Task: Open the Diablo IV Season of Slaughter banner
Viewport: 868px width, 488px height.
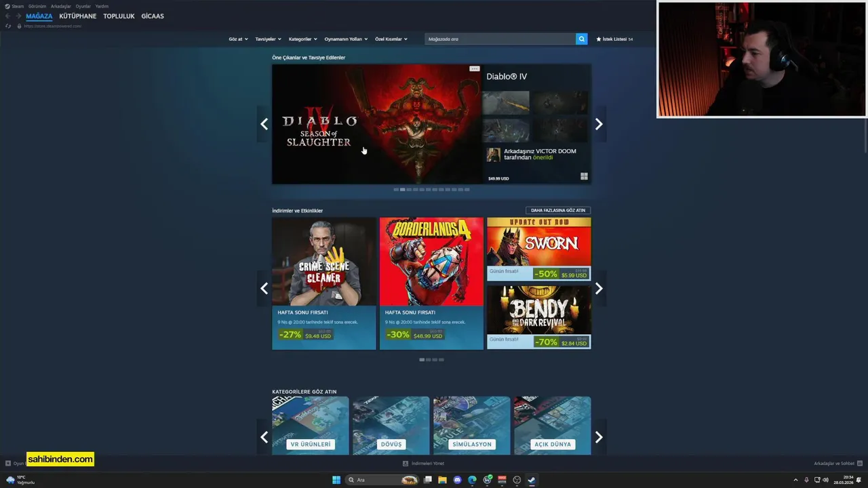Action: point(376,124)
